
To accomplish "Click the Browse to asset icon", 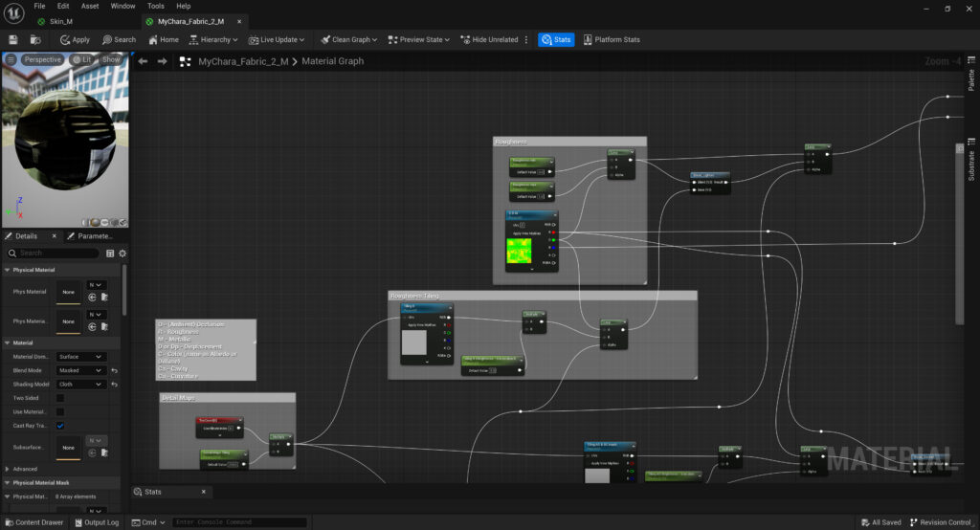I will 35,39.
